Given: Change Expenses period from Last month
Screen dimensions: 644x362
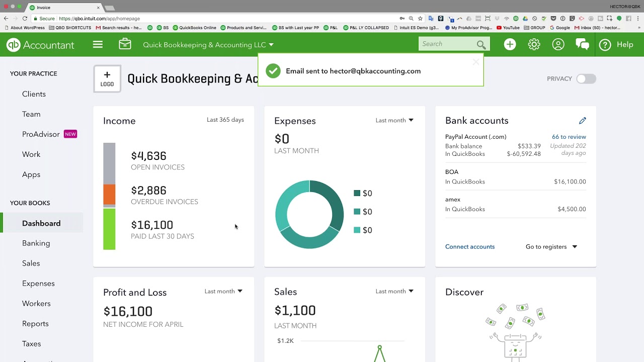Looking at the screenshot, I should click(x=394, y=120).
